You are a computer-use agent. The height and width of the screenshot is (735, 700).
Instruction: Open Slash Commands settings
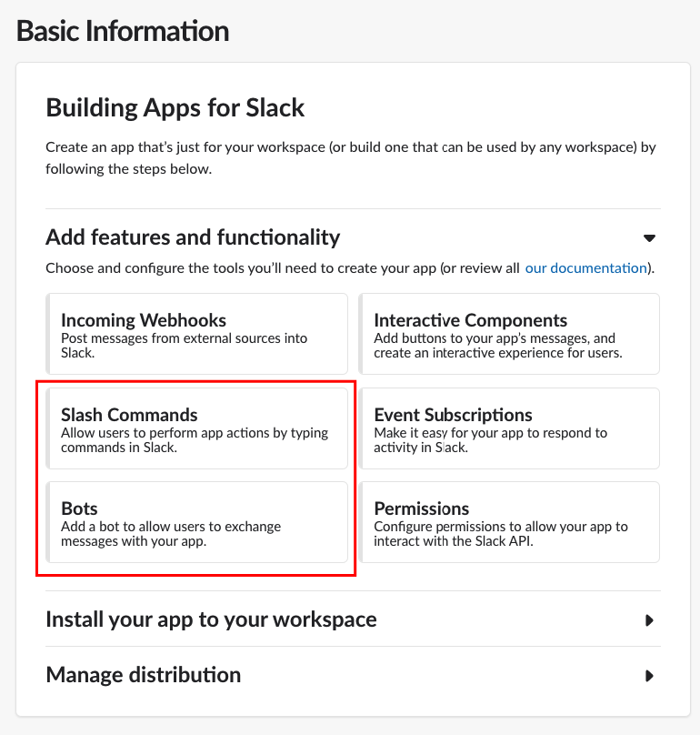click(196, 428)
